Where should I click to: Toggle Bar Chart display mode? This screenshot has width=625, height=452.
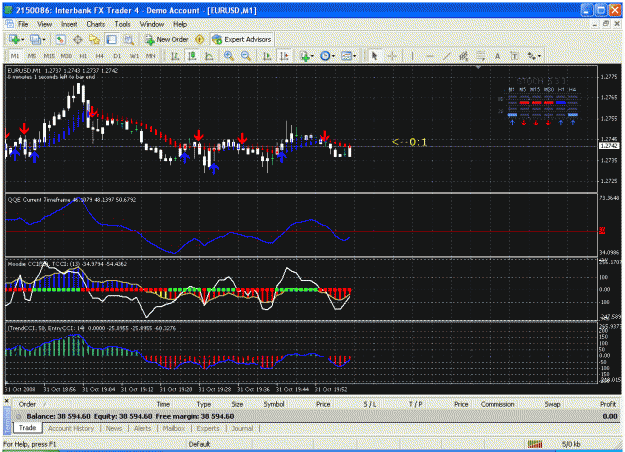(x=175, y=56)
